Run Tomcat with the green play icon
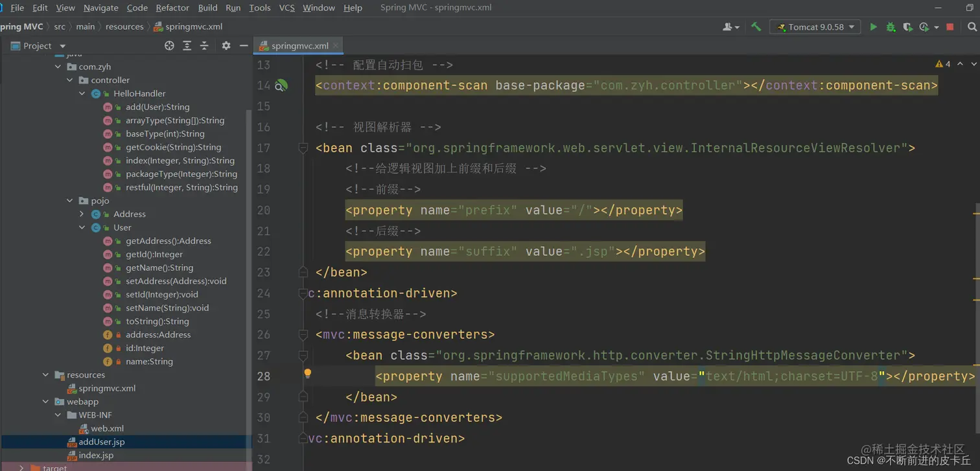The height and width of the screenshot is (471, 980). (873, 27)
